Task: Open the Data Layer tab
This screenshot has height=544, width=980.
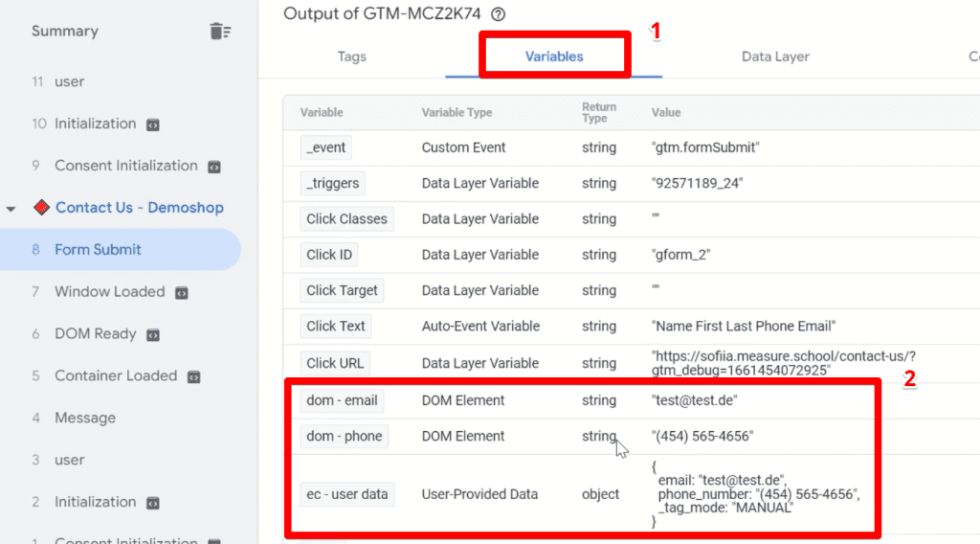Action: click(775, 57)
